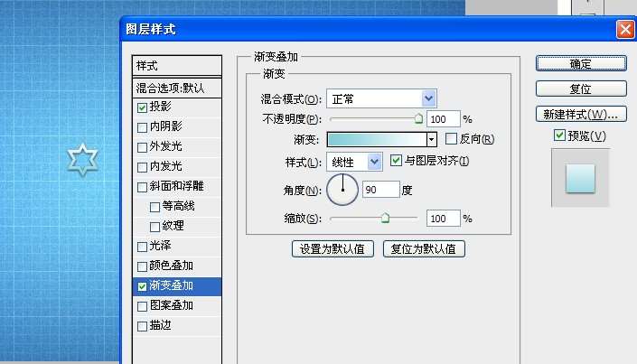Click the angle dial control

click(x=342, y=190)
